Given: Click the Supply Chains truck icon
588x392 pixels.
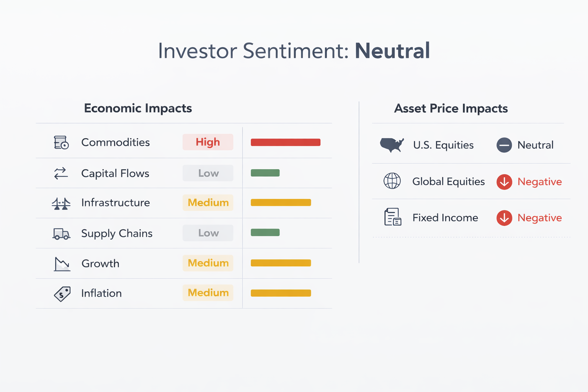Looking at the screenshot, I should pos(61,234).
